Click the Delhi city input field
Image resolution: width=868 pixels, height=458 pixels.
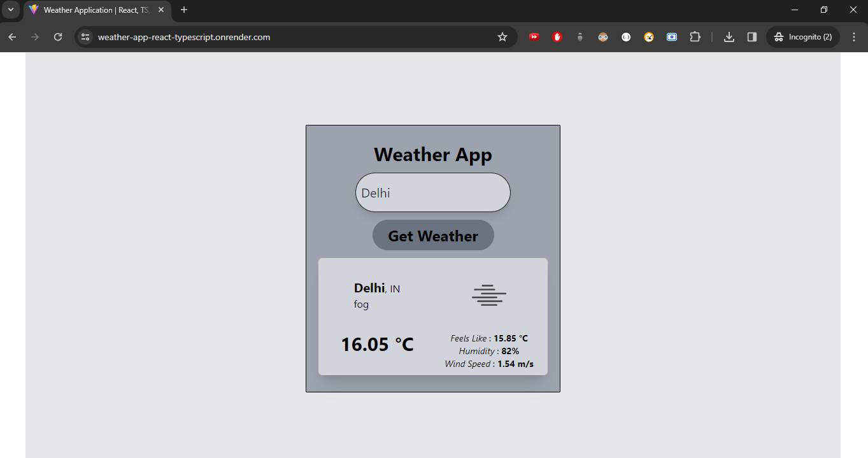click(432, 192)
